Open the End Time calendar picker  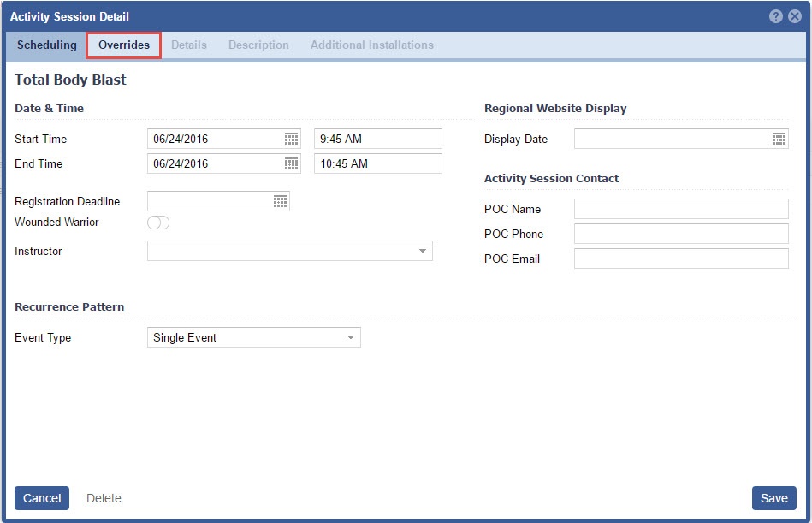291,163
